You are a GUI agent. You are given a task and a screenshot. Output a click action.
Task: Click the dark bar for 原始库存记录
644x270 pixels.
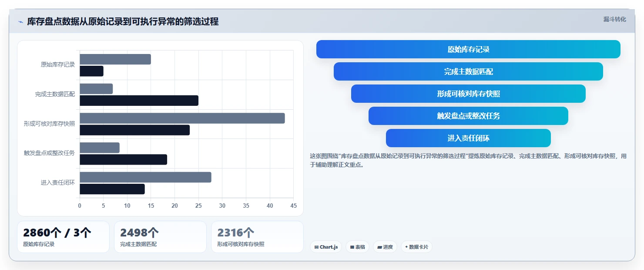coord(91,71)
